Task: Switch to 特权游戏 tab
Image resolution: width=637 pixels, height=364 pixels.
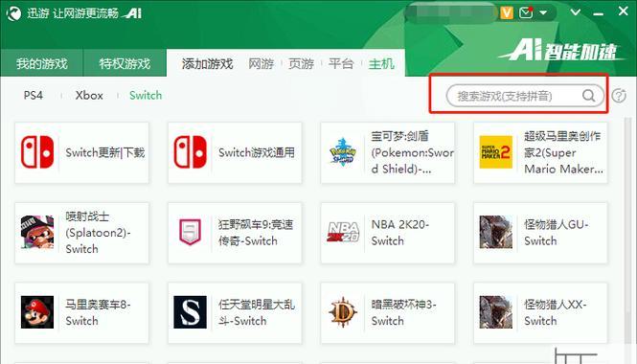Action: coord(125,63)
